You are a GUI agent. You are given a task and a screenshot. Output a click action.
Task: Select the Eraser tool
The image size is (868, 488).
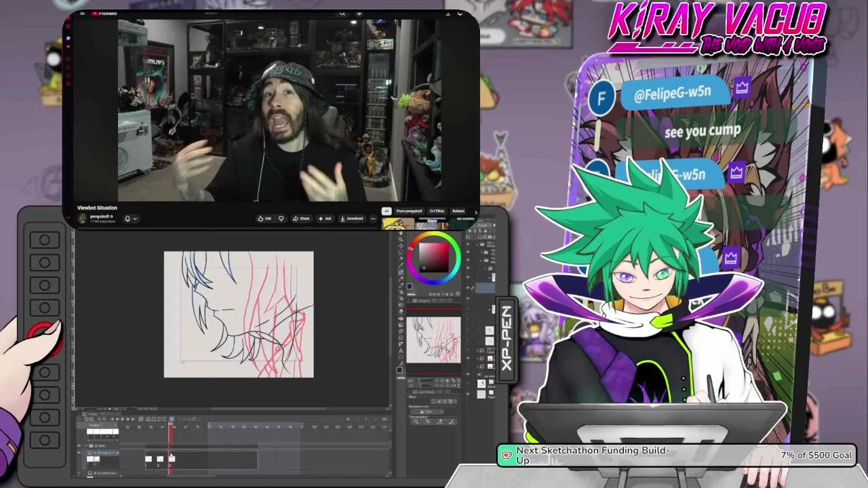coord(401,311)
